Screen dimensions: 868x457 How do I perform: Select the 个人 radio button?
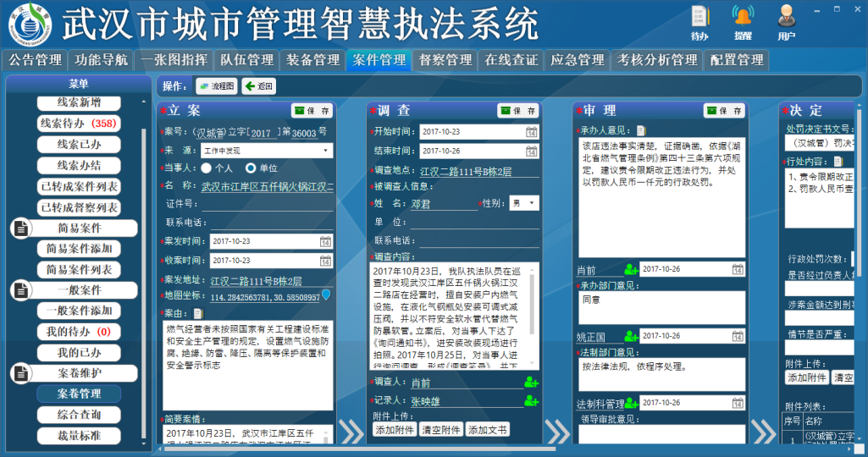coord(206,168)
